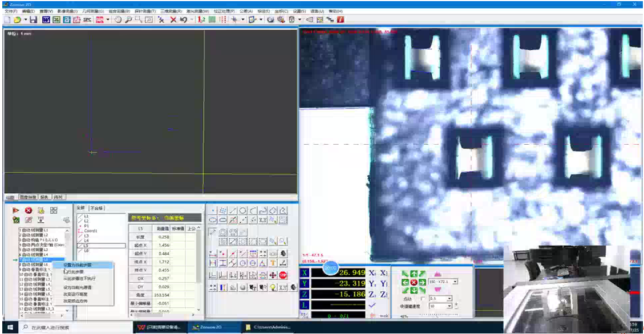Click the Windows Start button

10,327
